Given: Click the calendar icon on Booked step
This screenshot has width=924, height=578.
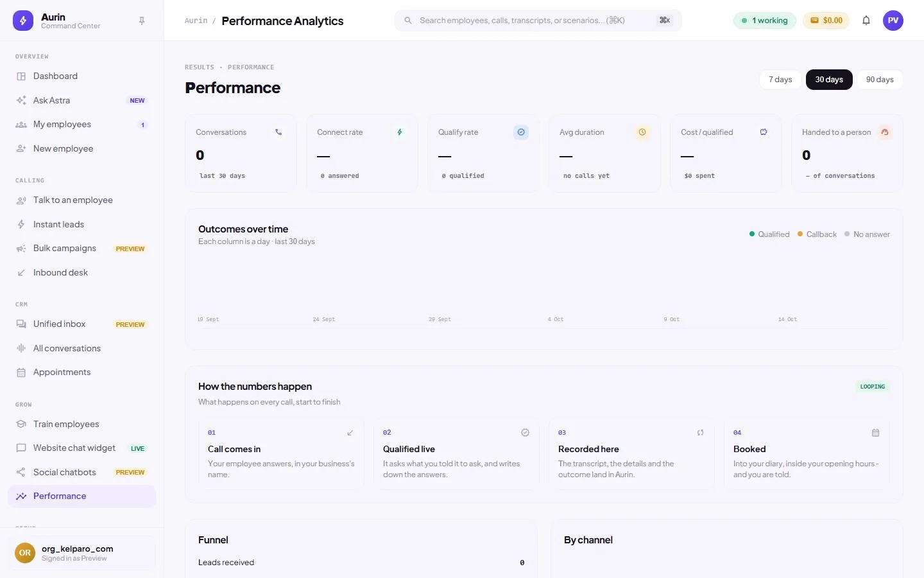Looking at the screenshot, I should click(876, 433).
